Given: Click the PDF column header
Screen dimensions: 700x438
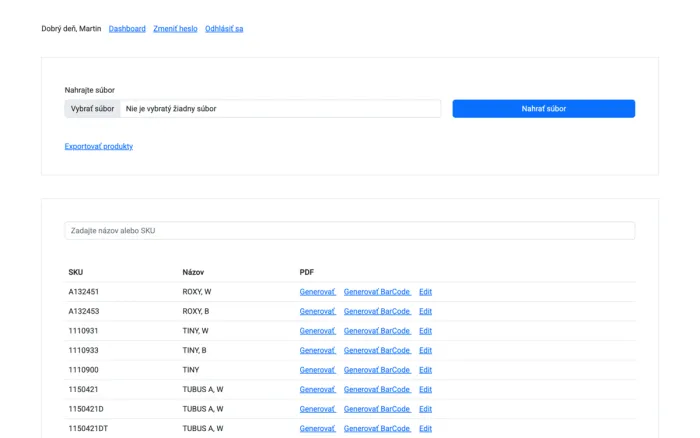Looking at the screenshot, I should (306, 272).
